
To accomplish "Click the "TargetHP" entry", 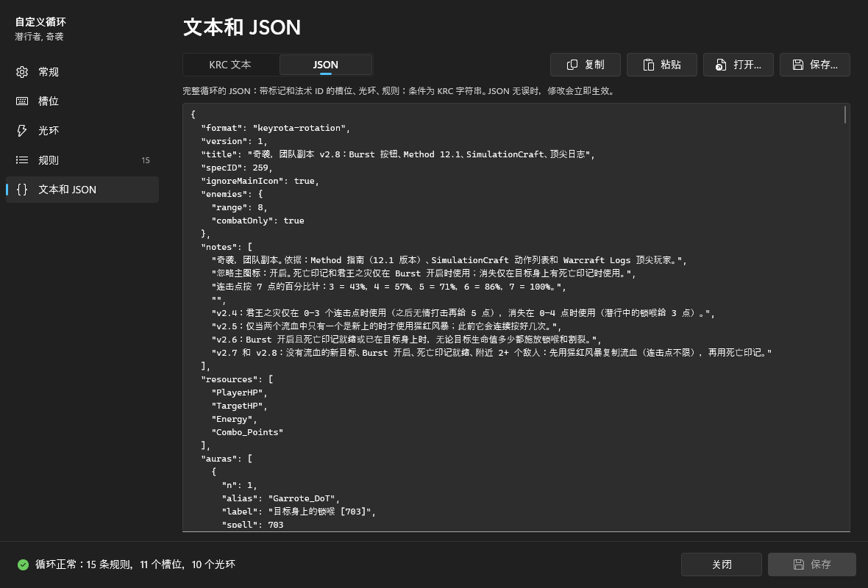I will (x=240, y=406).
